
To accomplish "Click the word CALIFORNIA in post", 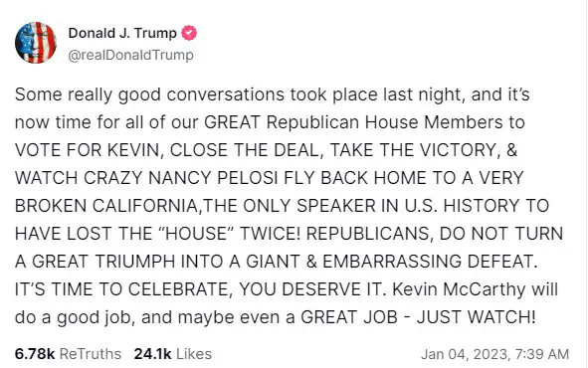I will coord(144,206).
